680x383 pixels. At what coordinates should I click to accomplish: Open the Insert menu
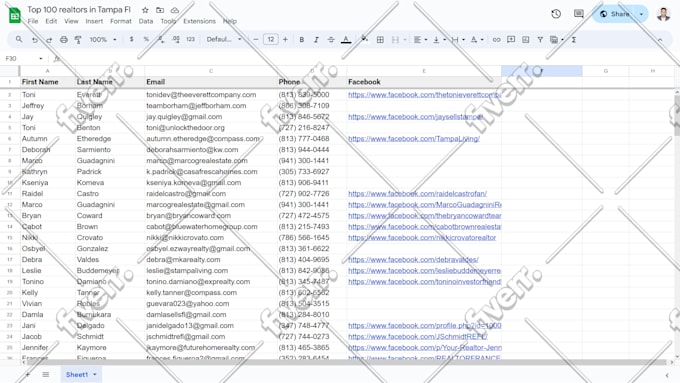point(94,21)
